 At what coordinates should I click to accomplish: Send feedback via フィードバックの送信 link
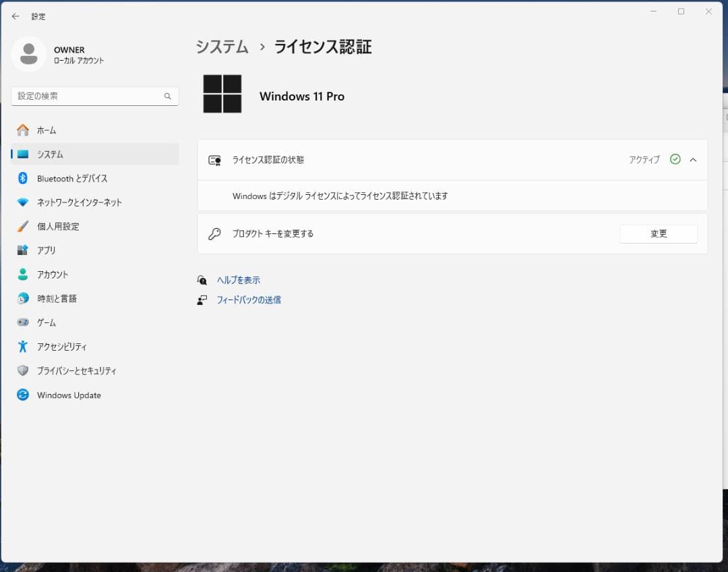click(x=248, y=299)
